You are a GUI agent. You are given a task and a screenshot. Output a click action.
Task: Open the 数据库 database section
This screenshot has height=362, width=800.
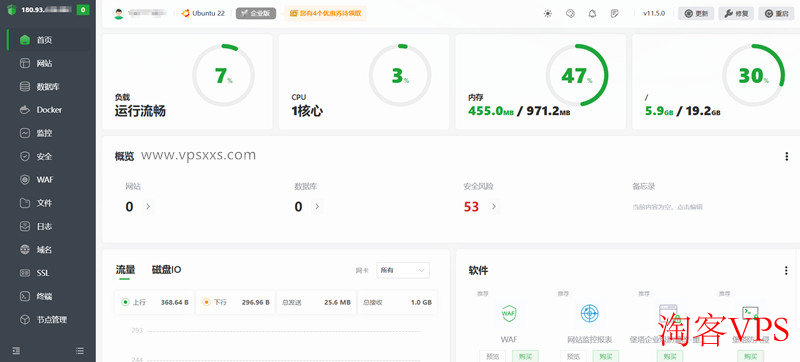[x=48, y=87]
